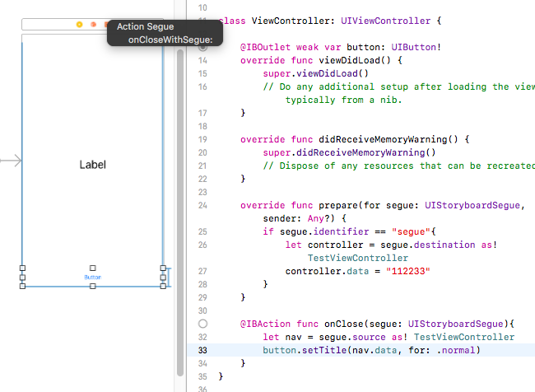The image size is (535, 392).
Task: Select the Label in the view controller
Action: tap(92, 164)
